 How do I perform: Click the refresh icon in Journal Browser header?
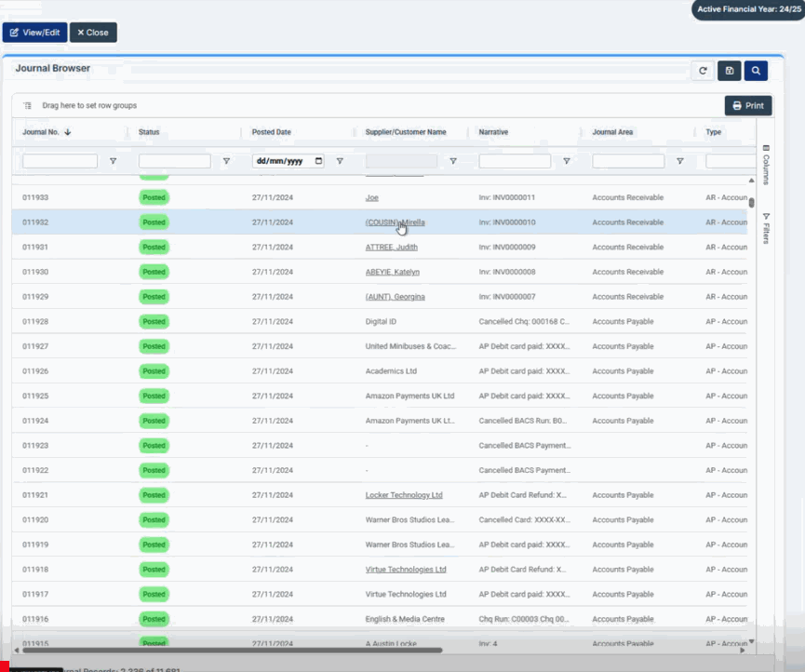point(703,71)
